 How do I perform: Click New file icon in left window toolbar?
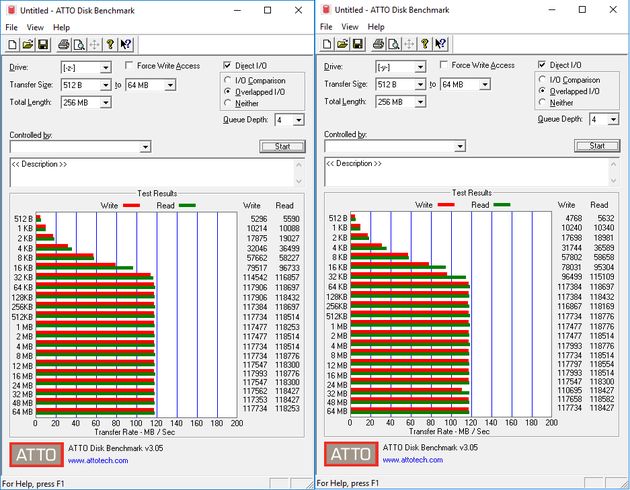(12, 44)
